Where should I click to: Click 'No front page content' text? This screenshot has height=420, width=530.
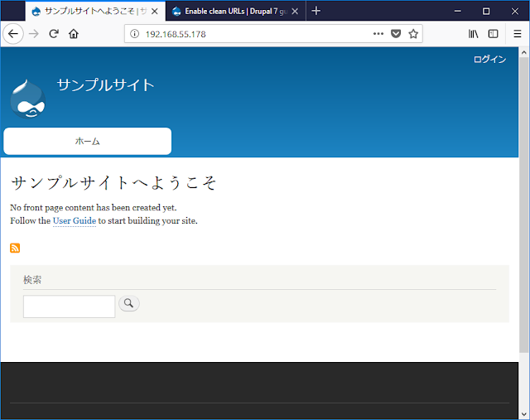pos(94,208)
